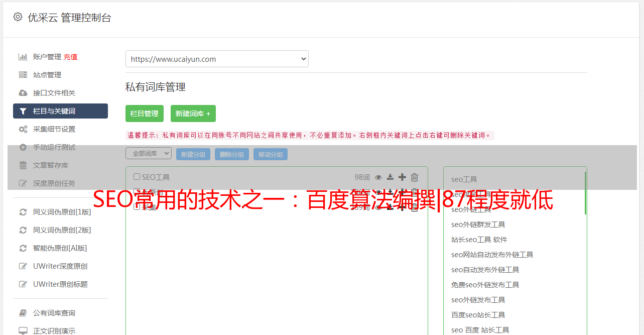
Task: Click the refresh icon of 同义词伪原创[1版]
Action: coord(23,212)
